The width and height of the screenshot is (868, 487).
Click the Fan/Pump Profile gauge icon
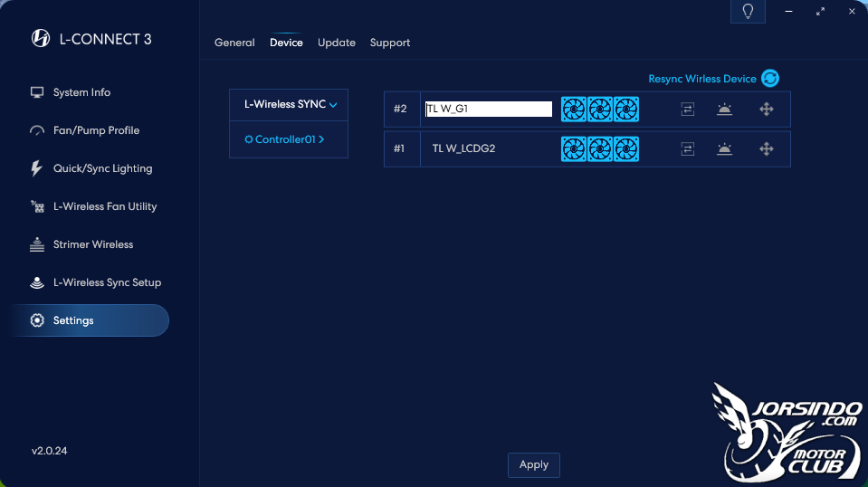coord(37,130)
